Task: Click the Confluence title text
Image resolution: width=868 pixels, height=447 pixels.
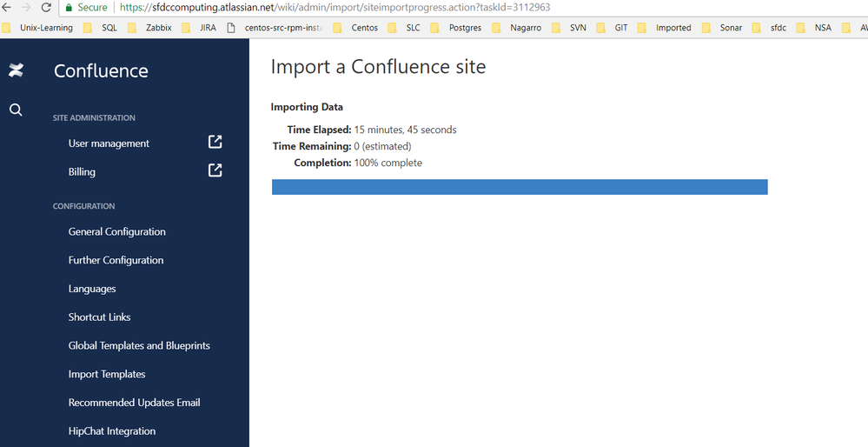Action: pos(101,71)
